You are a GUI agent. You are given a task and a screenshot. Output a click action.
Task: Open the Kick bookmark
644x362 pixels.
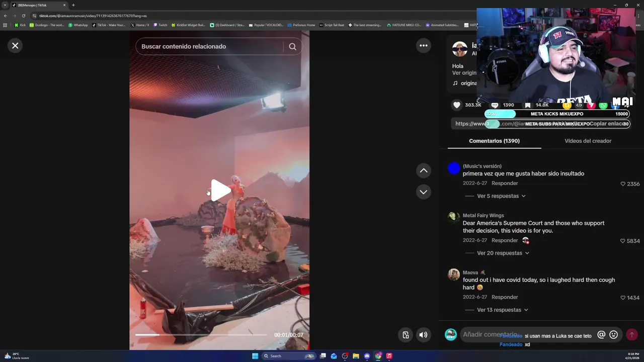tap(20, 25)
